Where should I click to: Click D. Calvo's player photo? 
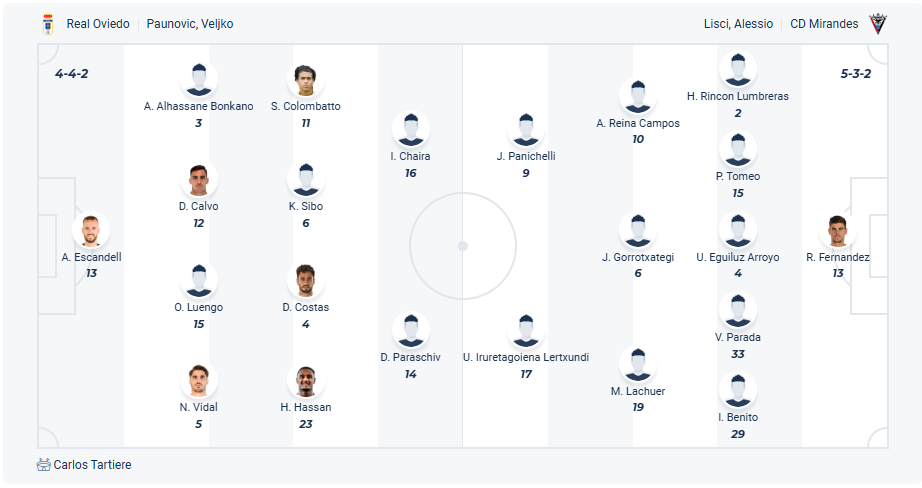[x=198, y=181]
